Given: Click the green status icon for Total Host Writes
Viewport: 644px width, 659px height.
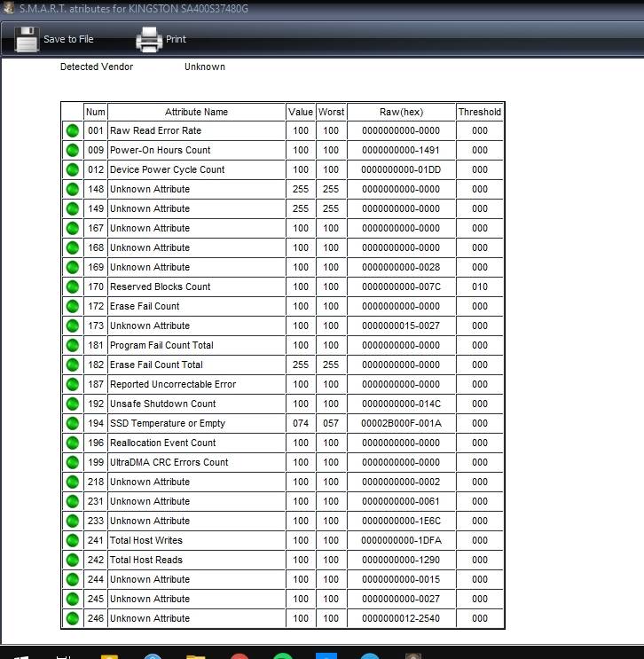Looking at the screenshot, I should [73, 540].
